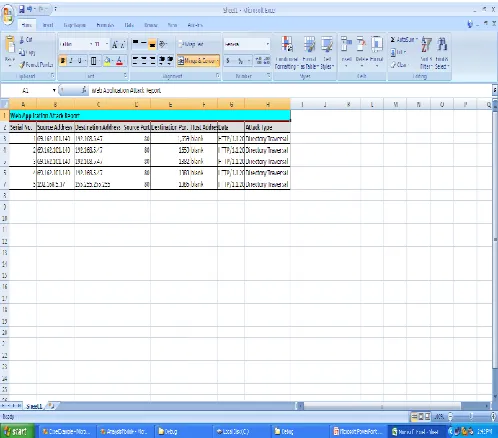Open the Office Button menu
Viewport: 498px width, 438px height.
coord(8,15)
